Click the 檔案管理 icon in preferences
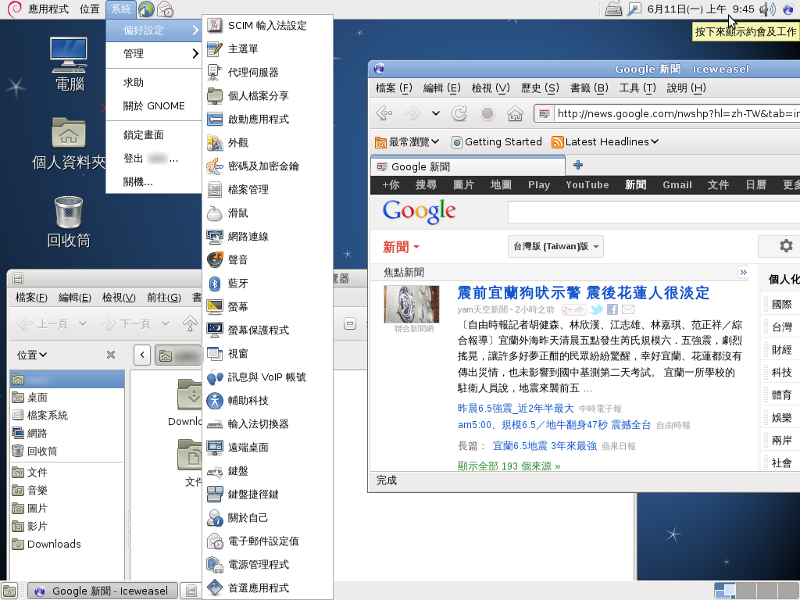This screenshot has height=600, width=800. [215, 190]
